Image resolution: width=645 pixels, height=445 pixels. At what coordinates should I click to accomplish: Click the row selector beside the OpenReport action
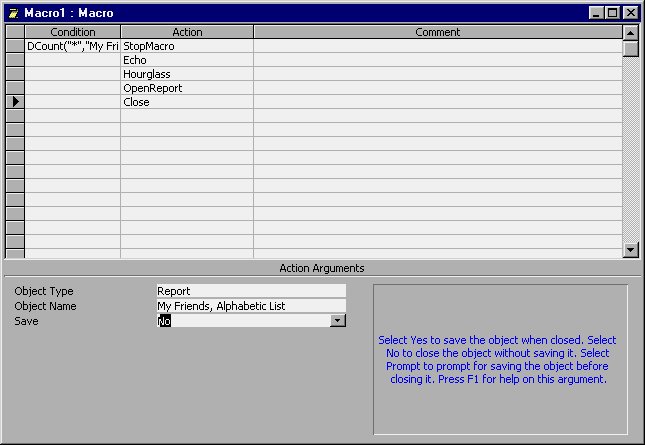pyautogui.click(x=14, y=88)
